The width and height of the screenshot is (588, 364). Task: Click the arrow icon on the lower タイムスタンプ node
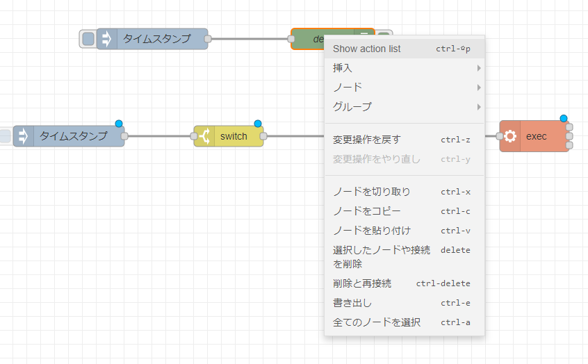[x=23, y=136]
